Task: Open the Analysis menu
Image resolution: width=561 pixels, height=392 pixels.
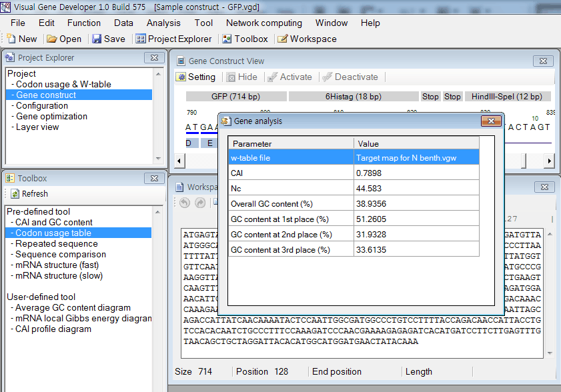Action: pos(163,23)
